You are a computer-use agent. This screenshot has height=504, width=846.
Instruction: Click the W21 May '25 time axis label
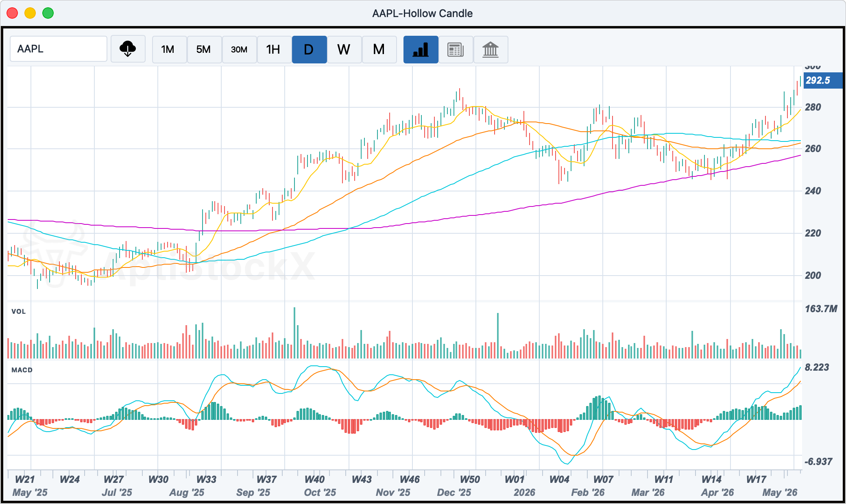pos(30,486)
